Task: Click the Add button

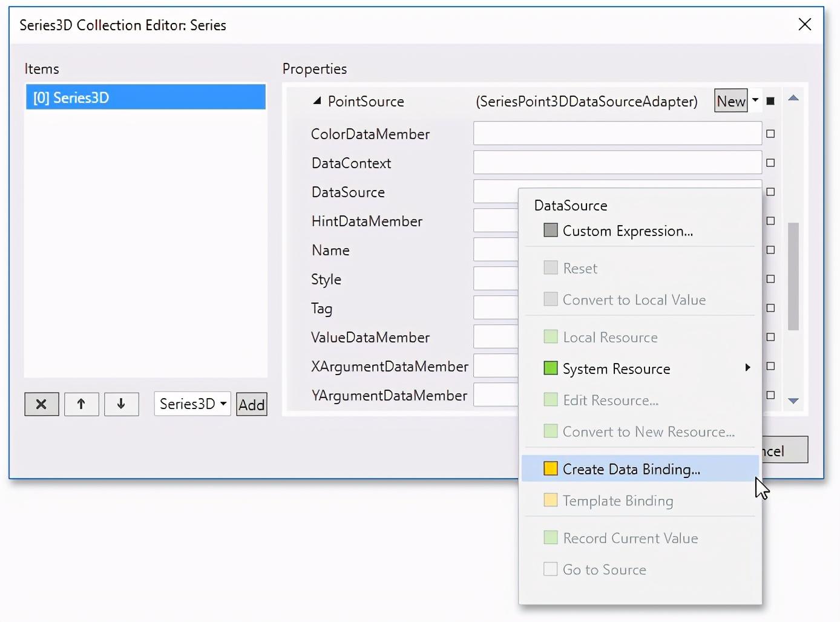Action: (x=252, y=404)
